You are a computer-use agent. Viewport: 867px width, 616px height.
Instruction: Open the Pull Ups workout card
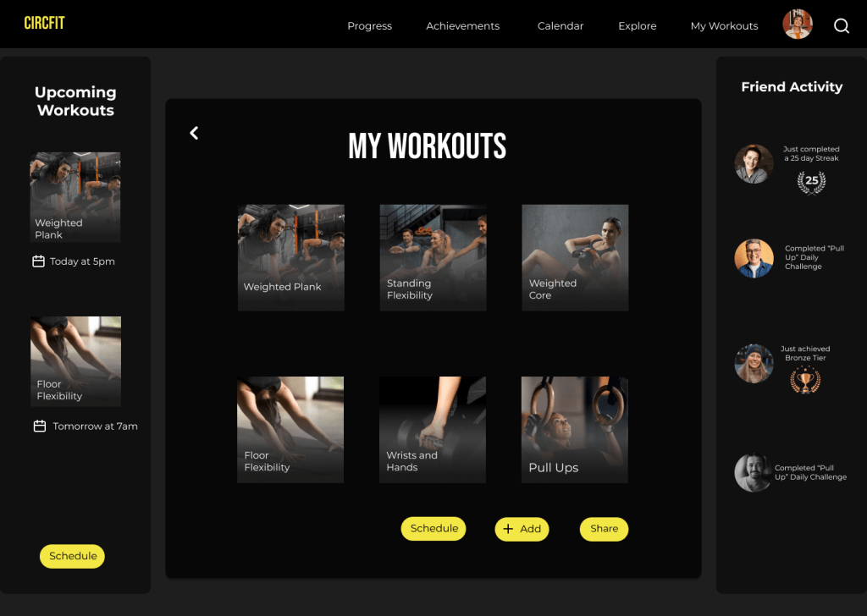[x=575, y=430]
